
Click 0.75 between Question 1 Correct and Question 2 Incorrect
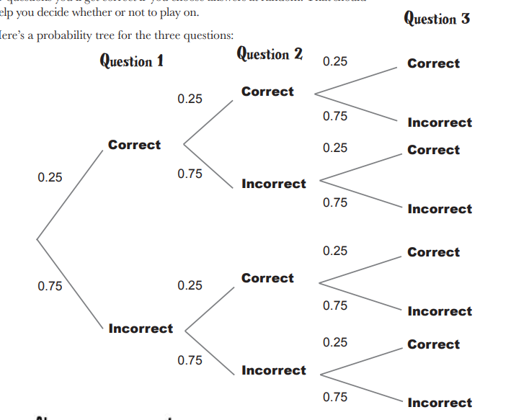tap(190, 174)
